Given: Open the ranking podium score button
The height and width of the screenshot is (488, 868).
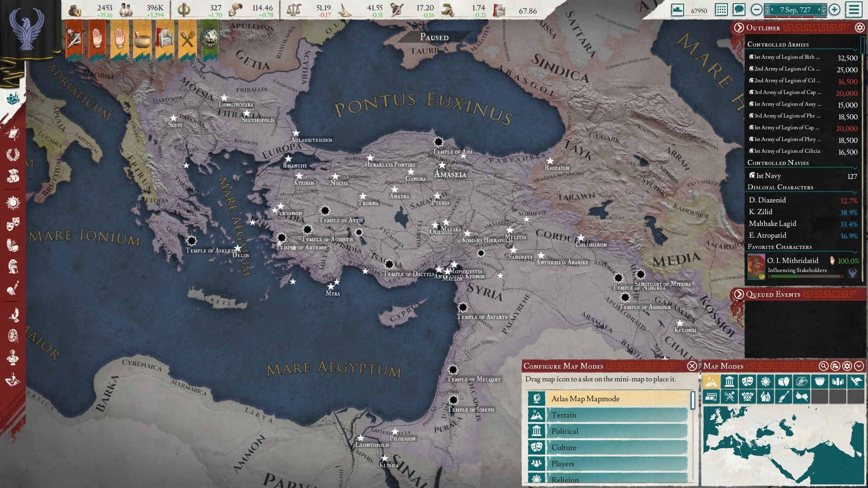Looking at the screenshot, I should pos(677,9).
